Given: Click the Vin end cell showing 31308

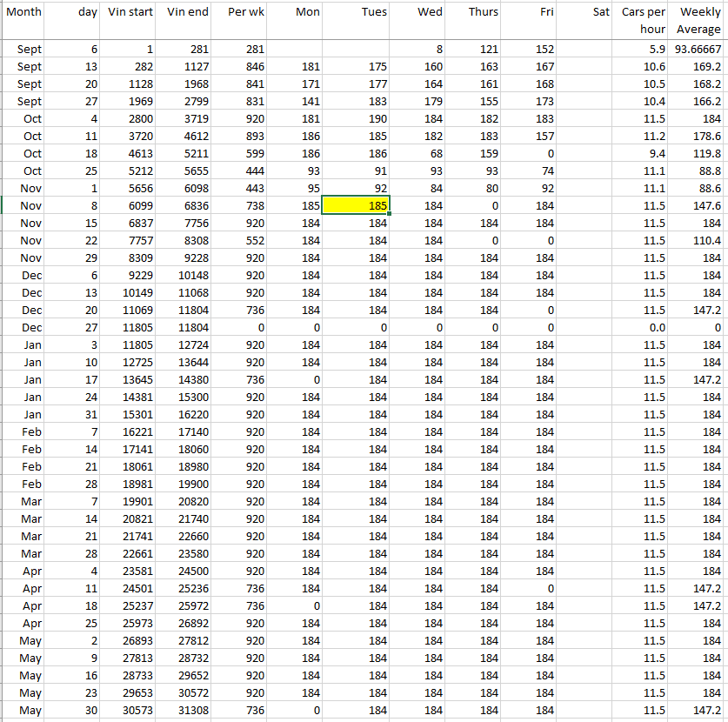Looking at the screenshot, I should (186, 711).
